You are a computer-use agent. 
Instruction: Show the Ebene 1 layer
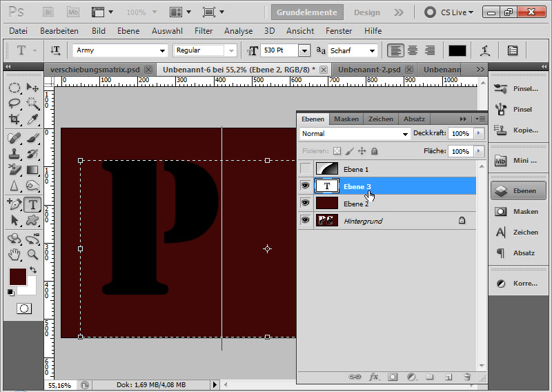point(305,169)
